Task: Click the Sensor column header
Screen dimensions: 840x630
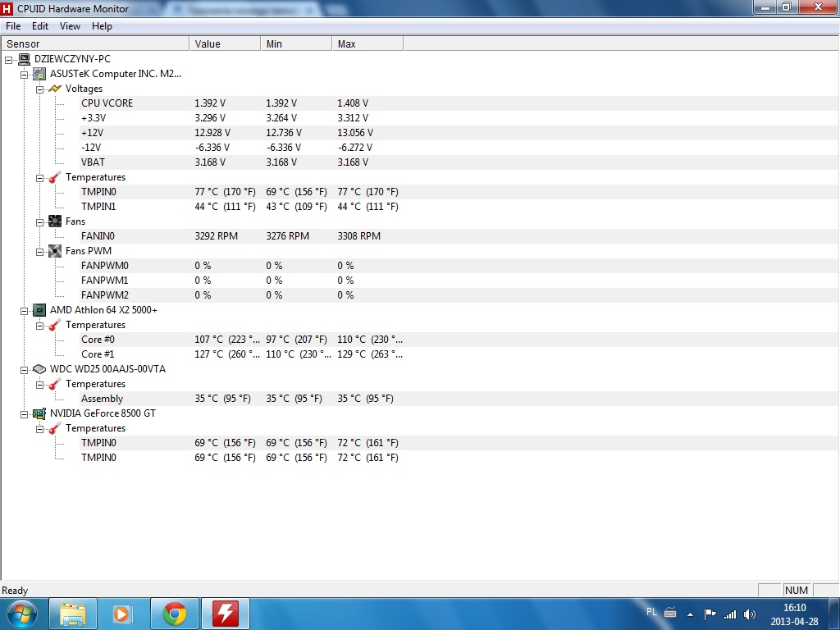Action: click(95, 44)
